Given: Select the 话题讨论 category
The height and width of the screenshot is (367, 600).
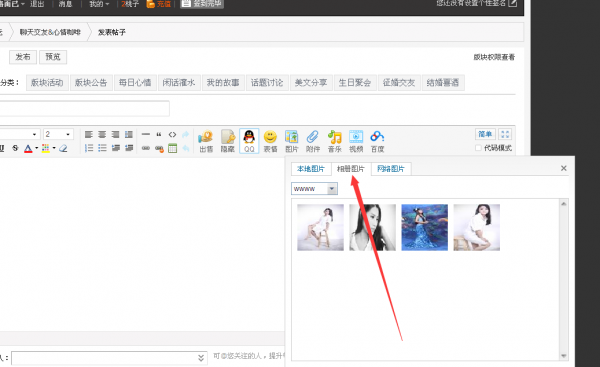Looking at the screenshot, I should click(x=267, y=83).
